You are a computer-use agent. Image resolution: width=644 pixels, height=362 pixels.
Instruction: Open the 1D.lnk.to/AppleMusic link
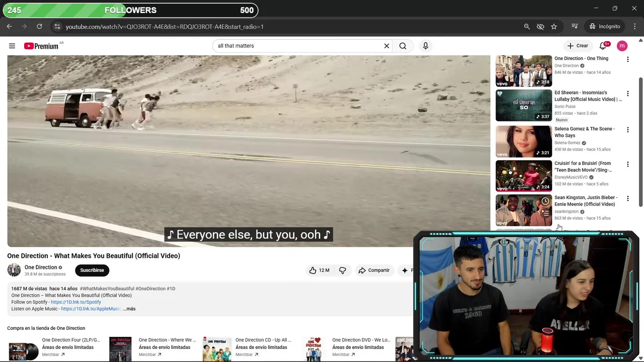pyautogui.click(x=91, y=309)
